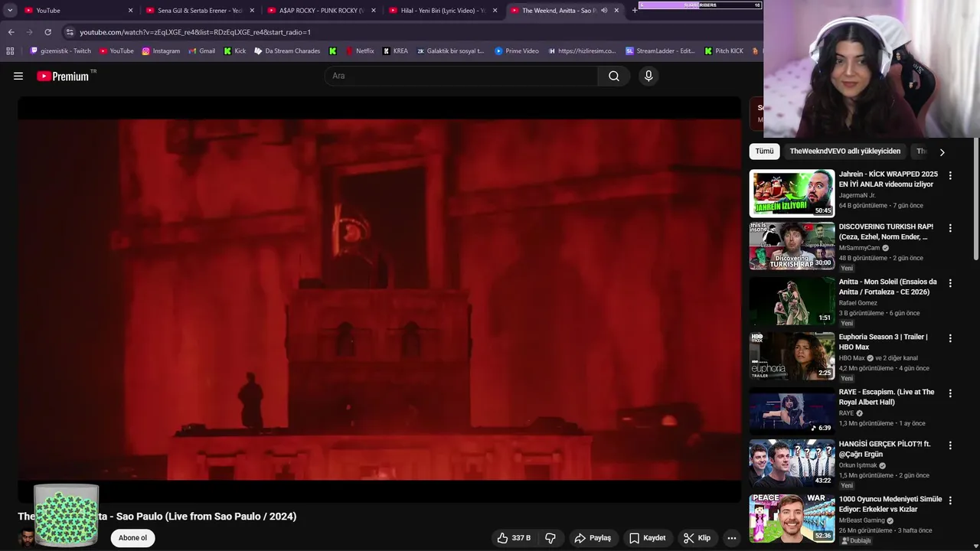Select the Tümü filter chip

764,152
